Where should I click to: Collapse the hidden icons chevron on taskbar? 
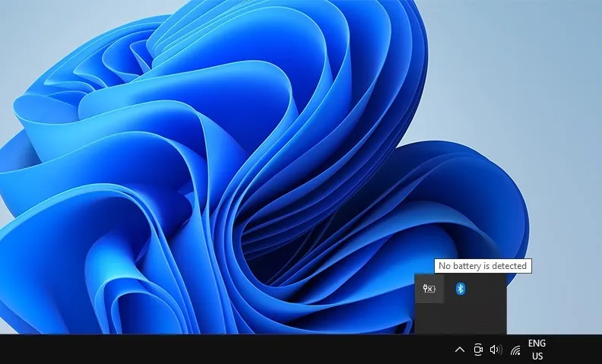point(460,350)
